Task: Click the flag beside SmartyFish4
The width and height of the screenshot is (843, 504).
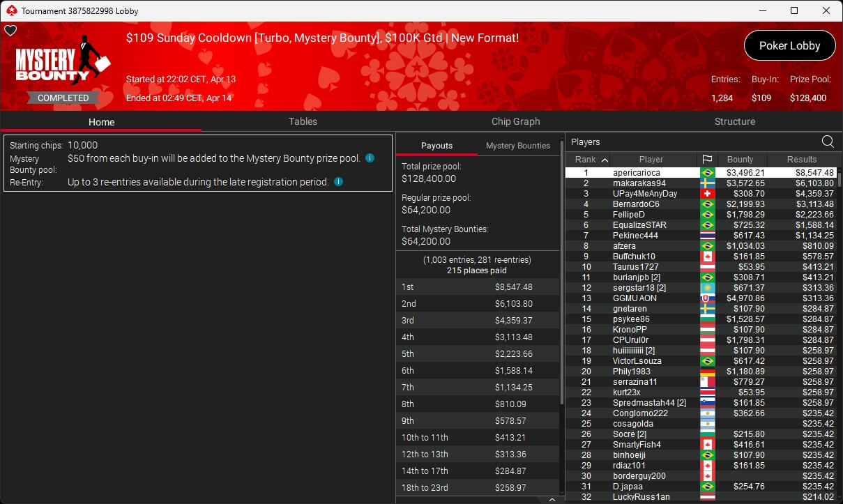Action: pyautogui.click(x=707, y=445)
